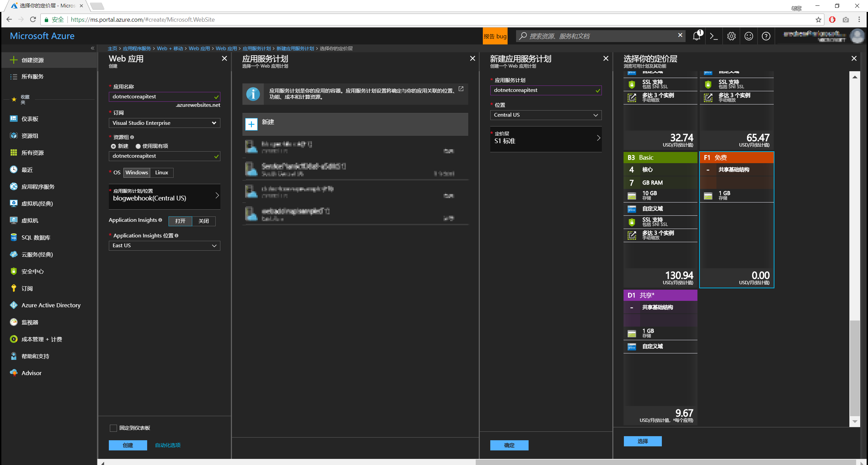Open the 自动化选项 link
Viewport: 868px width, 465px height.
pos(168,445)
